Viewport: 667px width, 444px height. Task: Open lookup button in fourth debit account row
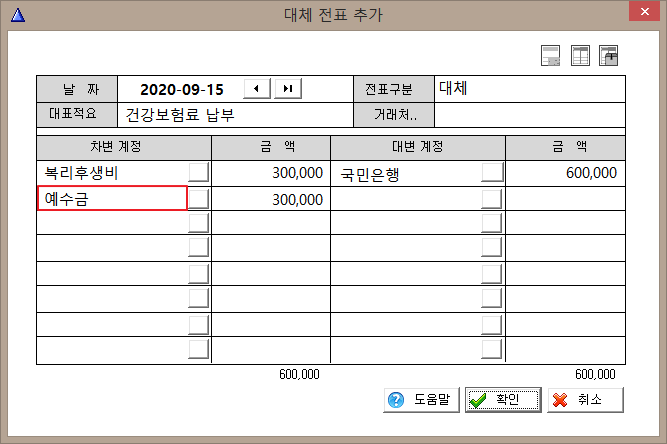click(198, 247)
